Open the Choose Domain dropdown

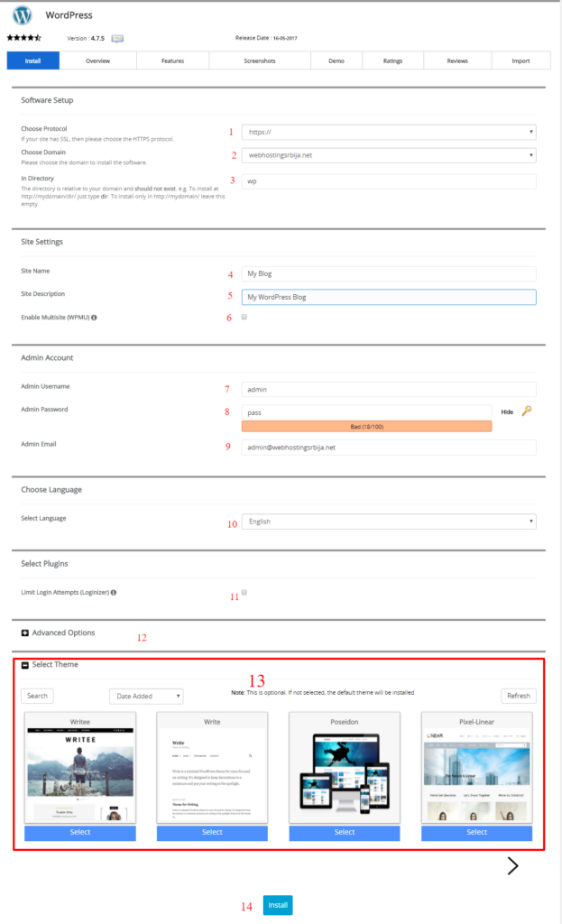[x=389, y=155]
